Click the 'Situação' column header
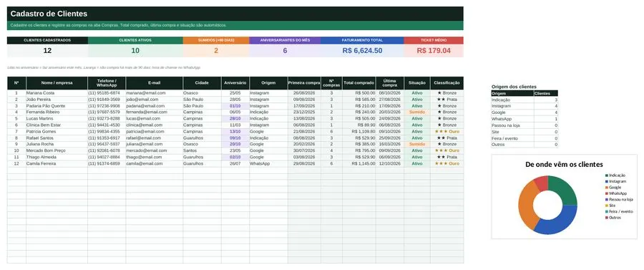 click(417, 83)
